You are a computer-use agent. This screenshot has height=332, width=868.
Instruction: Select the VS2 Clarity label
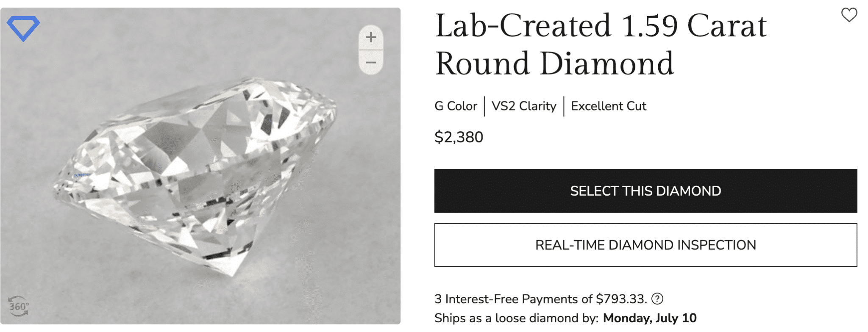524,106
